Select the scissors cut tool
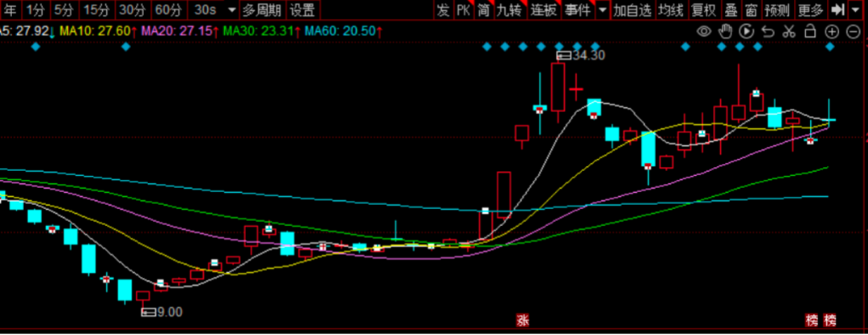The image size is (868, 335). [789, 31]
